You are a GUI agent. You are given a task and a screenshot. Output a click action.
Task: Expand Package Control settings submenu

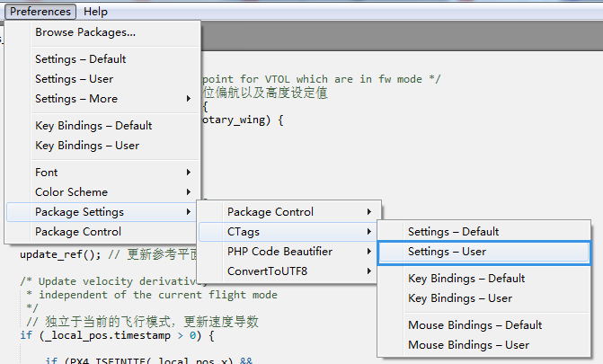coord(270,212)
